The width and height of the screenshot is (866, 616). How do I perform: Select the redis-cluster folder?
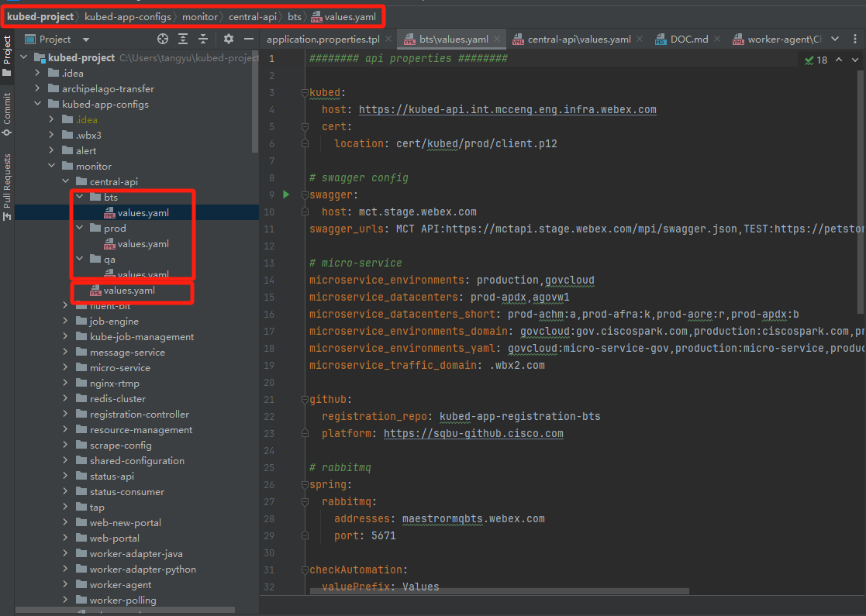110,398
